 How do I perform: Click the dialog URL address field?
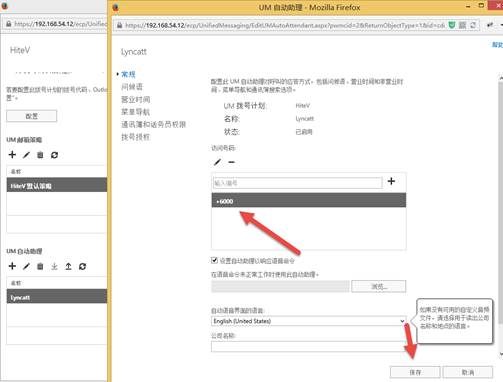click(x=285, y=25)
